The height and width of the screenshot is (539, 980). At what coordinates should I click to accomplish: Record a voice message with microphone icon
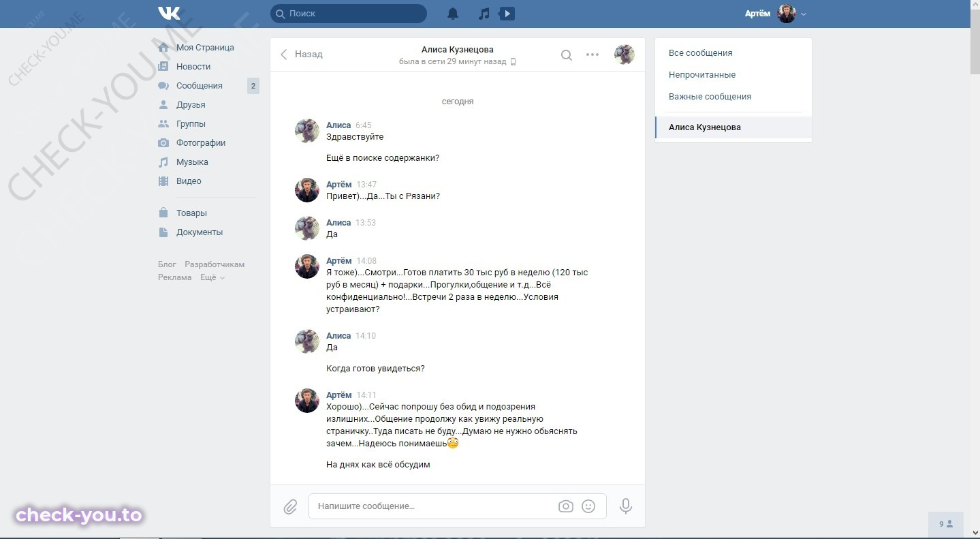coord(626,506)
